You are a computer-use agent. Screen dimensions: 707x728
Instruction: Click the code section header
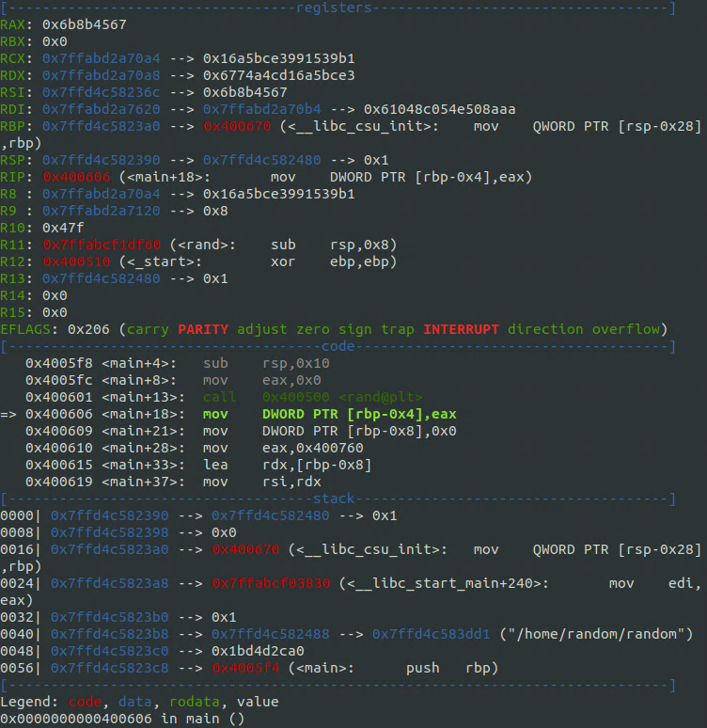click(x=338, y=346)
